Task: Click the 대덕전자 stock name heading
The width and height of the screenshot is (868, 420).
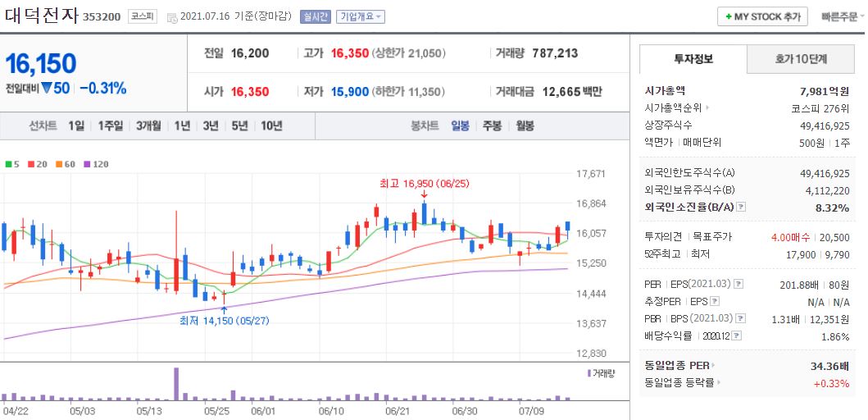Action: pos(42,15)
